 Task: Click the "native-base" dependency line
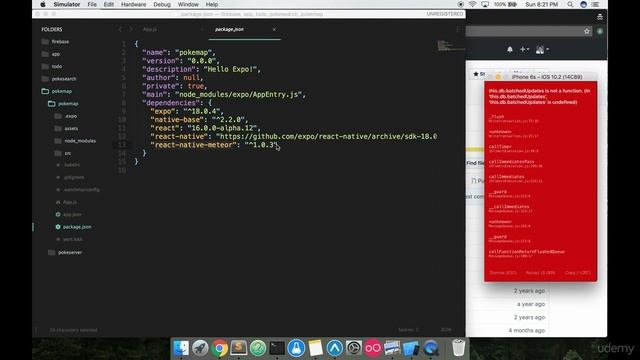click(199, 120)
